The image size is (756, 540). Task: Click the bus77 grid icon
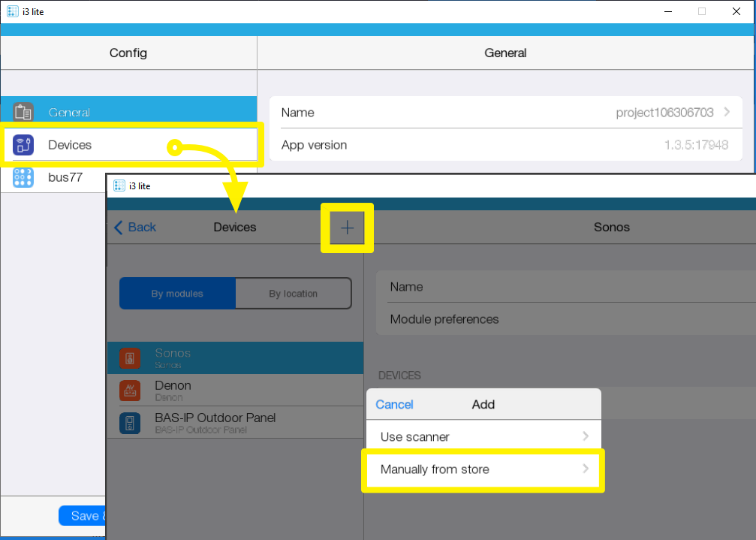tap(23, 177)
